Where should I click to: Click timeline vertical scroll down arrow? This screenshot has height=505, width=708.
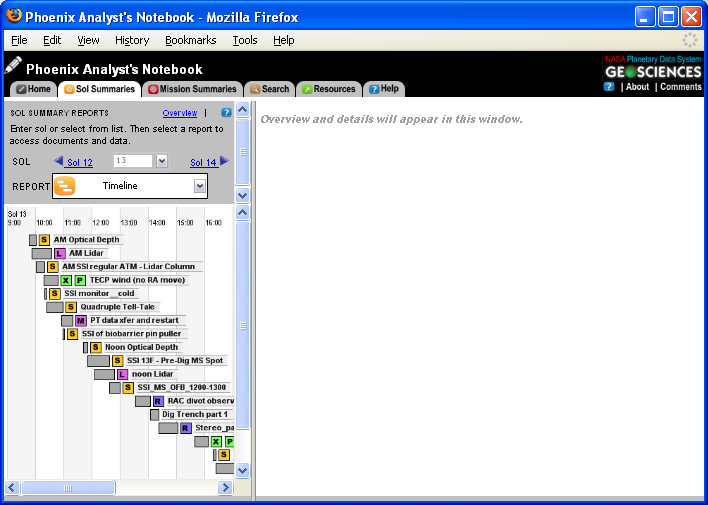pyautogui.click(x=242, y=471)
